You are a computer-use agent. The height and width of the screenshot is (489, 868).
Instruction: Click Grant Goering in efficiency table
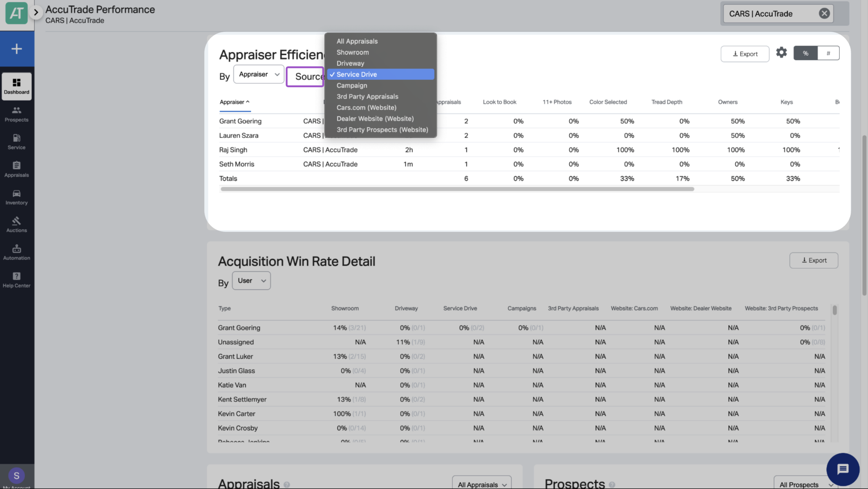tap(240, 121)
